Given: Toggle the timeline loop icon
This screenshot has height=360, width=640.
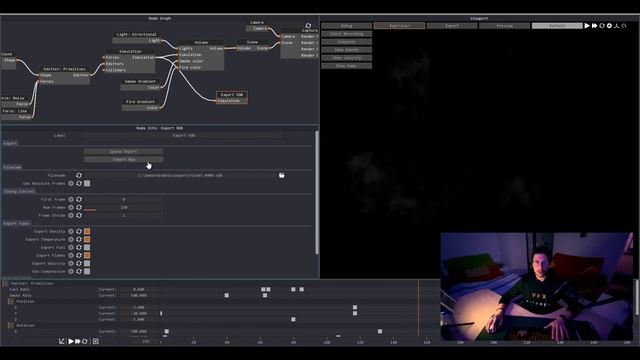Looking at the screenshot, I should click(85, 341).
